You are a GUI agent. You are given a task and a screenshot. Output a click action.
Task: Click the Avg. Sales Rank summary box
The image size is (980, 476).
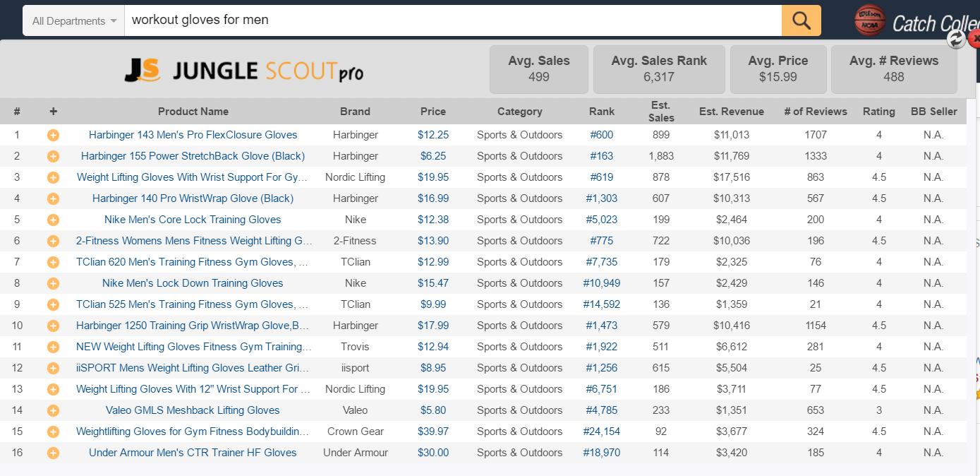(659, 69)
